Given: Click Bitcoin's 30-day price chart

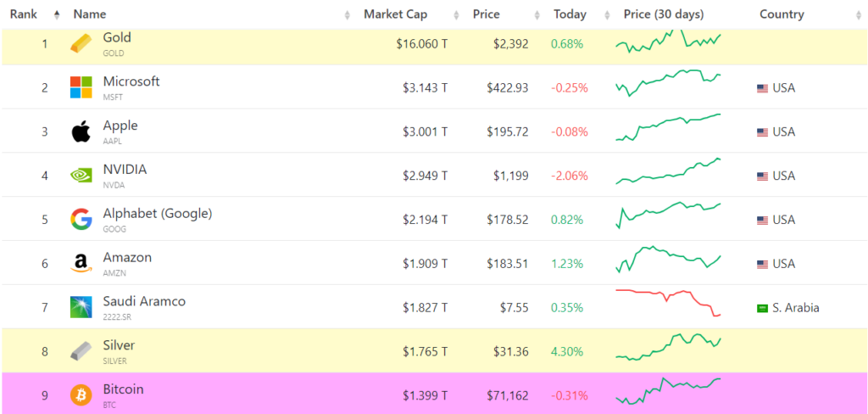Looking at the screenshot, I should [x=668, y=391].
